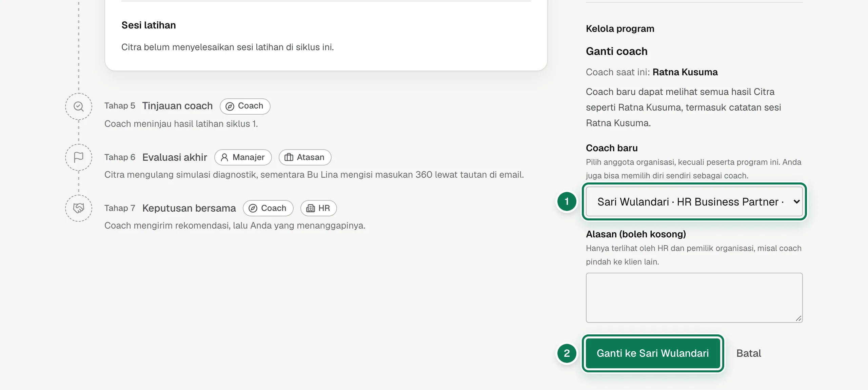This screenshot has height=390, width=868.
Task: Open the Coach baru dropdown
Action: coord(694,201)
